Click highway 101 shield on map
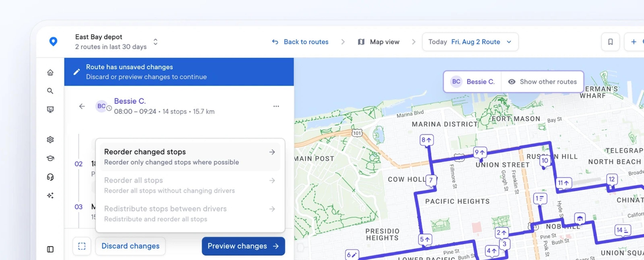This screenshot has width=644, height=260. coord(357,133)
